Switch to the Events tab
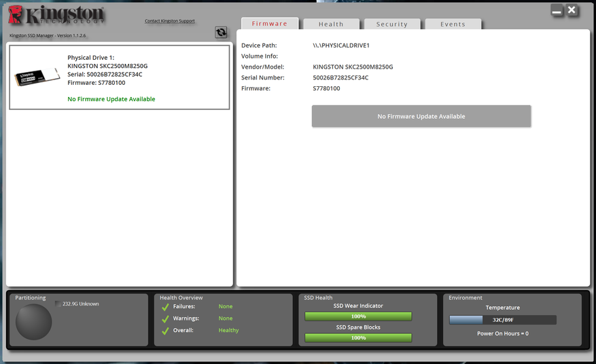Screen dimensions: 596x364 point(453,24)
